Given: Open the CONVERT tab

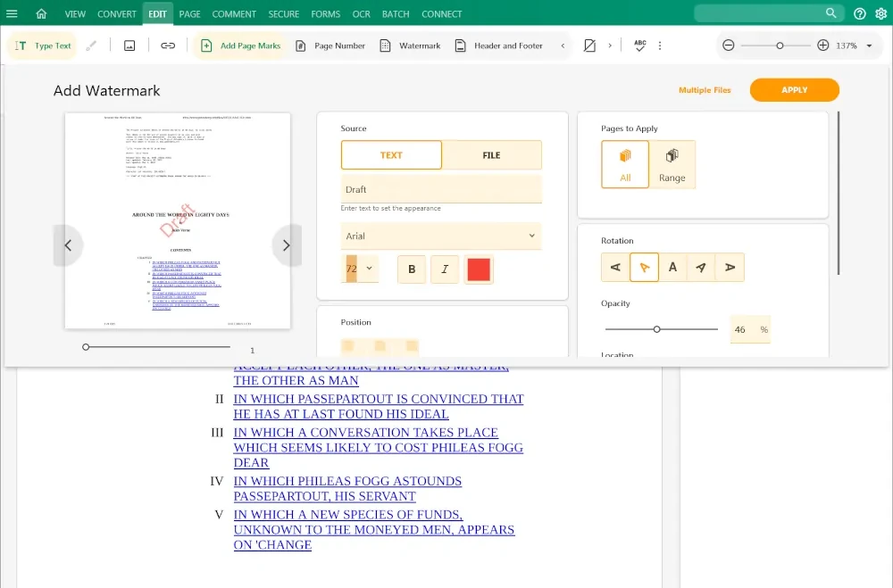Looking at the screenshot, I should click(117, 13).
